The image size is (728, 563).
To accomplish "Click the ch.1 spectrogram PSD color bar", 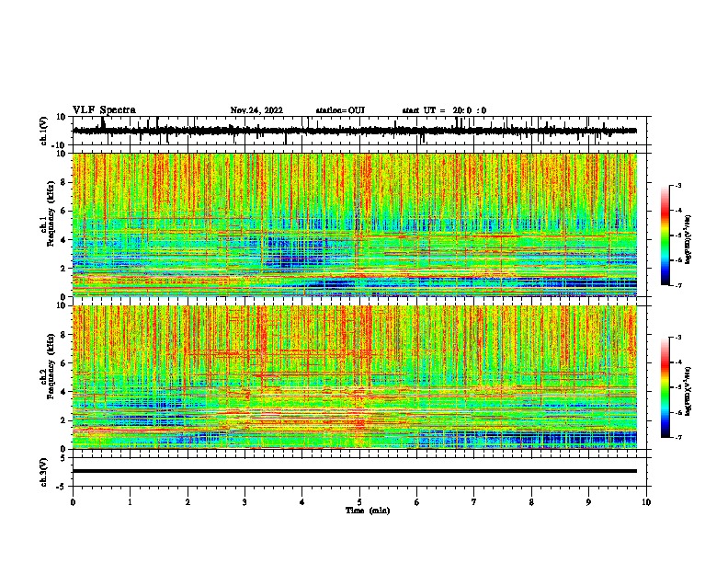I will 665,236.
